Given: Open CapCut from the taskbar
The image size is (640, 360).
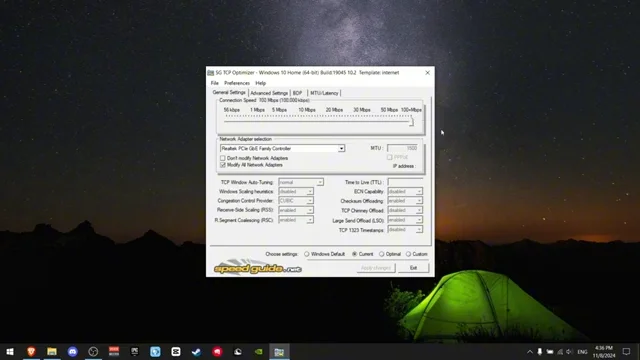Looking at the screenshot, I should tap(176, 351).
